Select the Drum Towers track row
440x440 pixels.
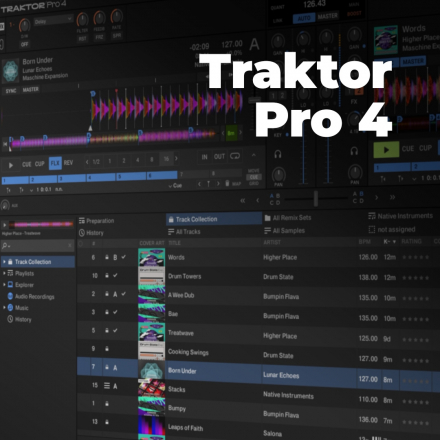point(258,276)
